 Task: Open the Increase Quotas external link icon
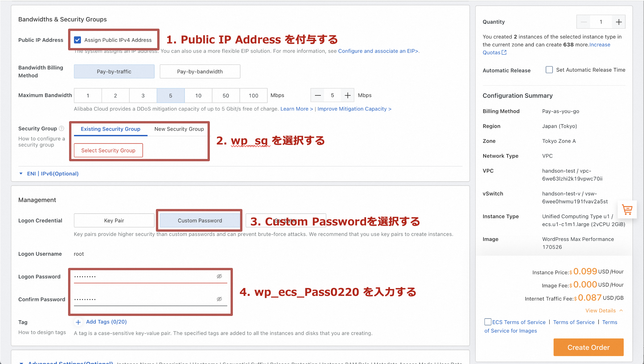tap(504, 52)
